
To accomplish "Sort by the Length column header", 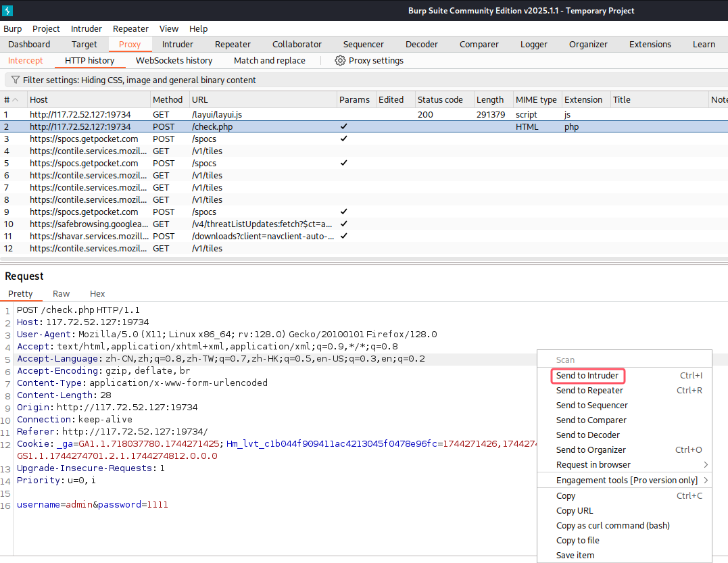I will [x=493, y=100].
